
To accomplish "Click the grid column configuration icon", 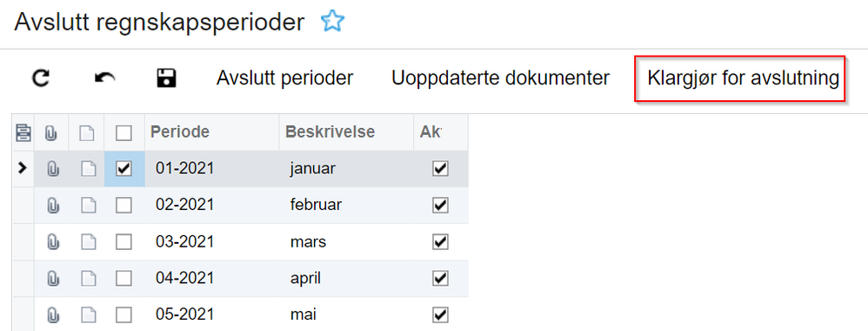I will [x=23, y=132].
